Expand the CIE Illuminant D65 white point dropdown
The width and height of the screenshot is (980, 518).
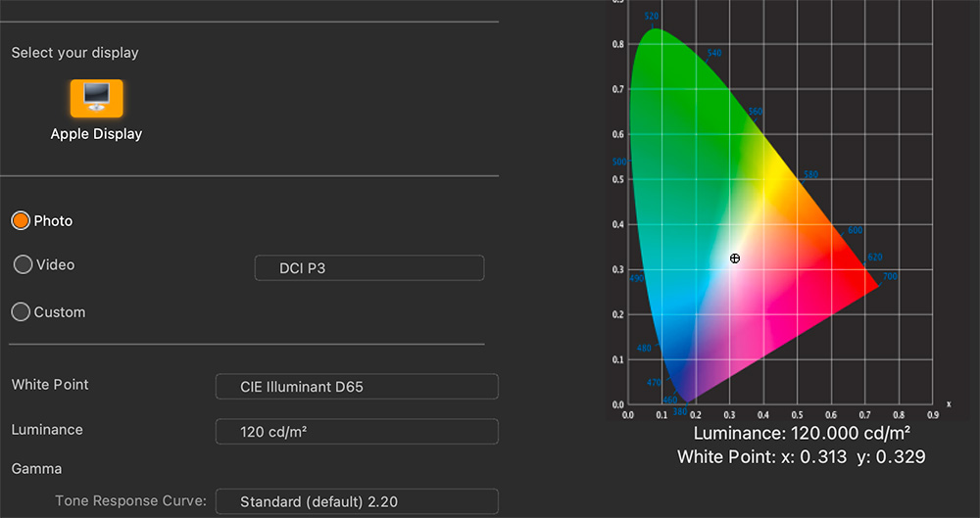tap(356, 387)
